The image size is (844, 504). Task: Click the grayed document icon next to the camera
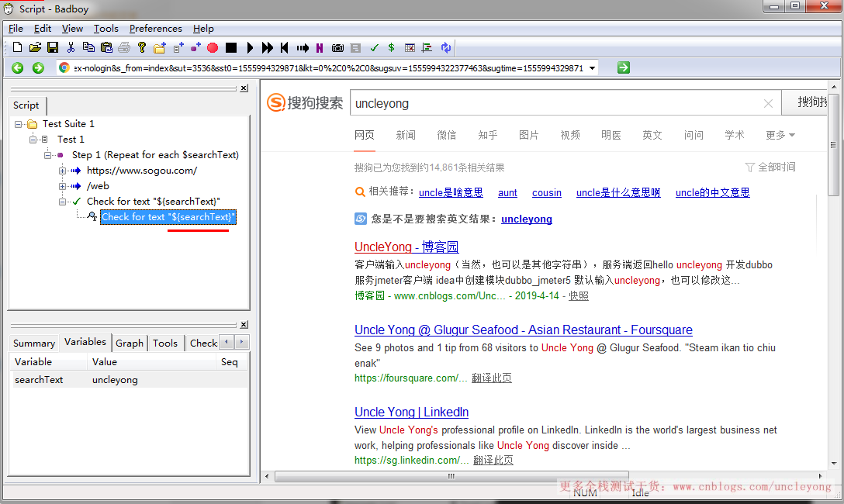click(x=355, y=48)
